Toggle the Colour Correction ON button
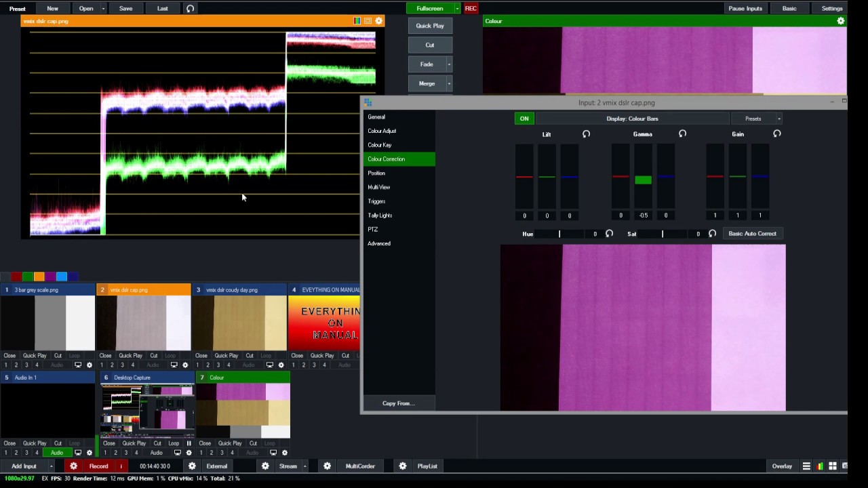Viewport: 868px width, 488px height. (524, 119)
